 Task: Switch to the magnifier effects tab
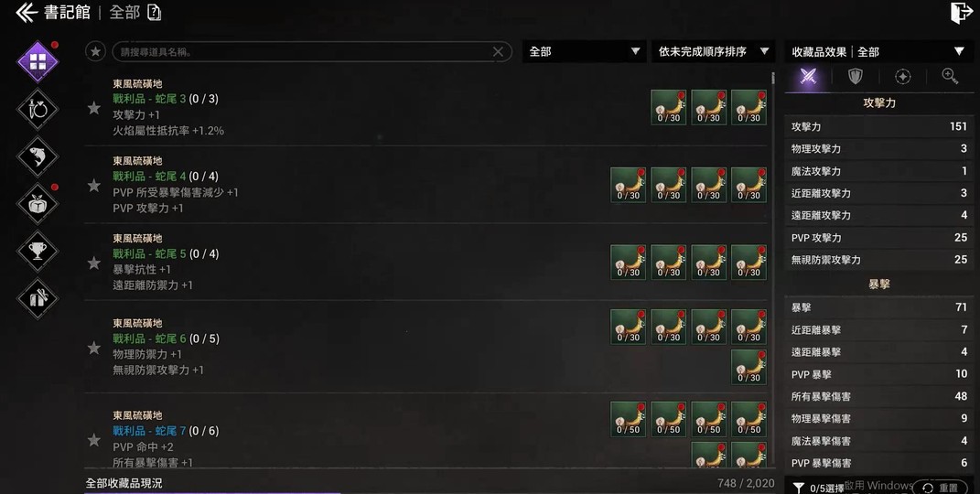[x=950, y=77]
